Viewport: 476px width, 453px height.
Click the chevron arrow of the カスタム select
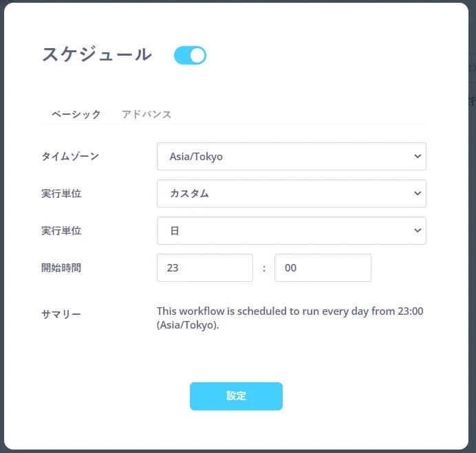(417, 194)
